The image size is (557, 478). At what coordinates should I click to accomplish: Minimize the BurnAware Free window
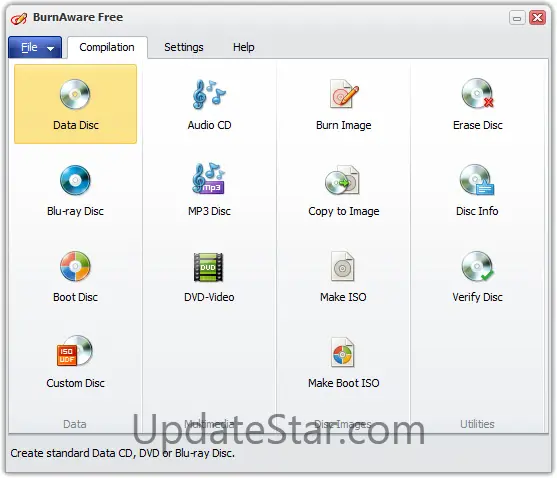[x=517, y=17]
